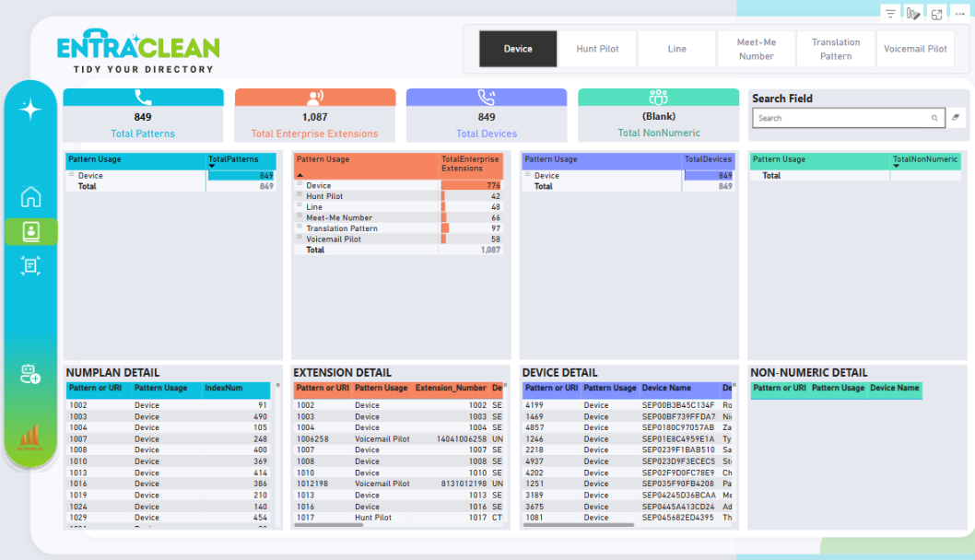Image resolution: width=975 pixels, height=560 pixels.
Task: Expand the Translation Pattern row
Action: 300,227
